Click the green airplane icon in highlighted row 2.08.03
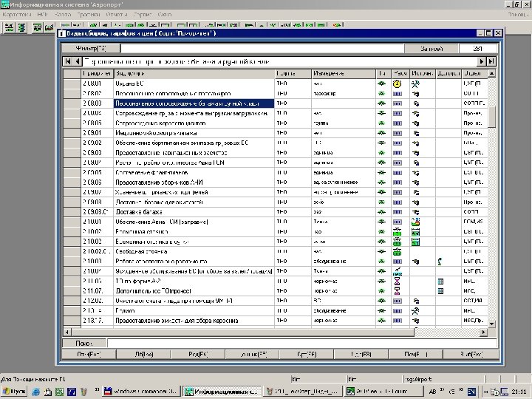 point(382,104)
